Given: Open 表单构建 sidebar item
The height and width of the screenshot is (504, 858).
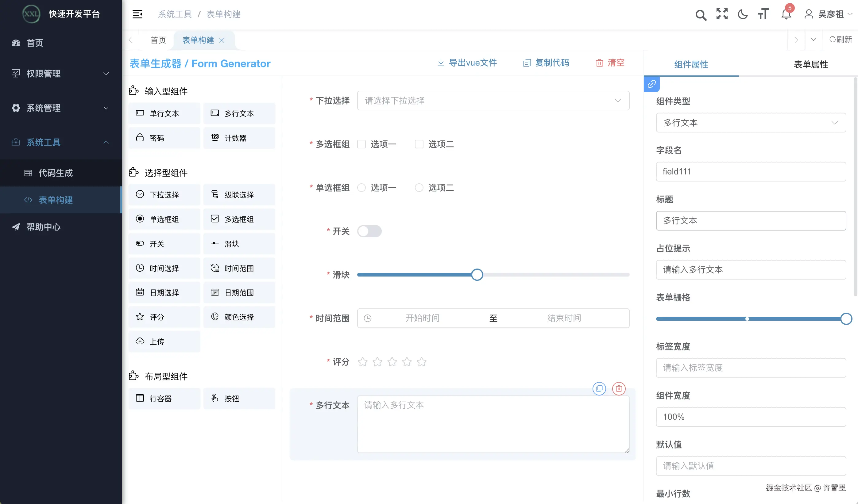Looking at the screenshot, I should (x=61, y=200).
